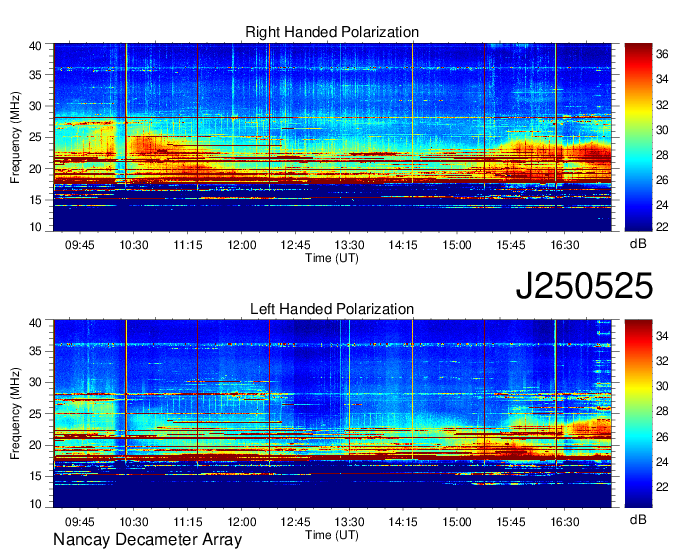Click the "Left Handed Polarization" plot title

332,309
